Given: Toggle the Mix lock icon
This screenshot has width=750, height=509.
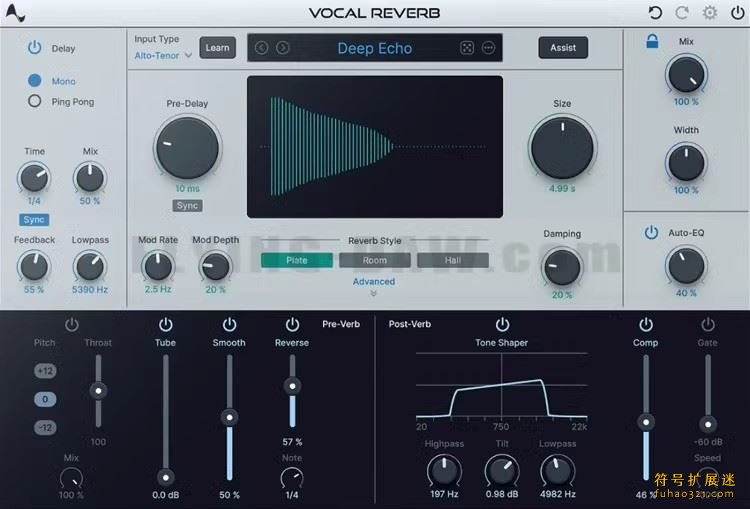Looking at the screenshot, I should (x=652, y=41).
